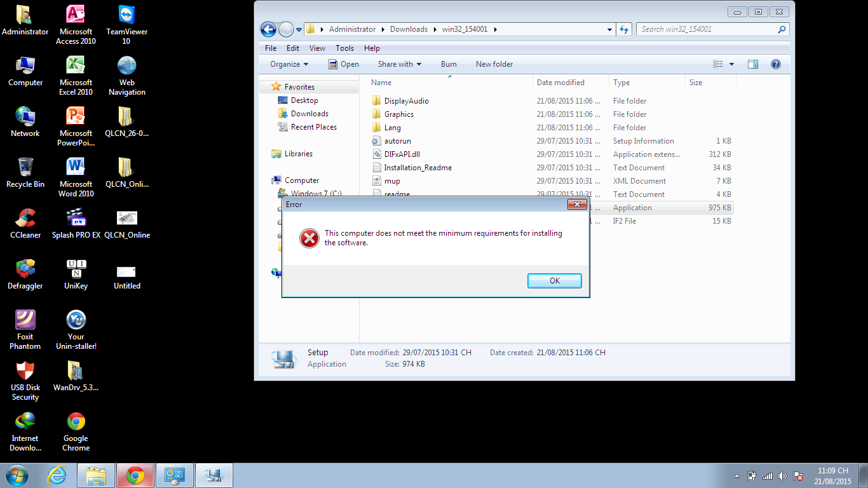
Task: Select Downloads in Favorites
Action: point(309,114)
